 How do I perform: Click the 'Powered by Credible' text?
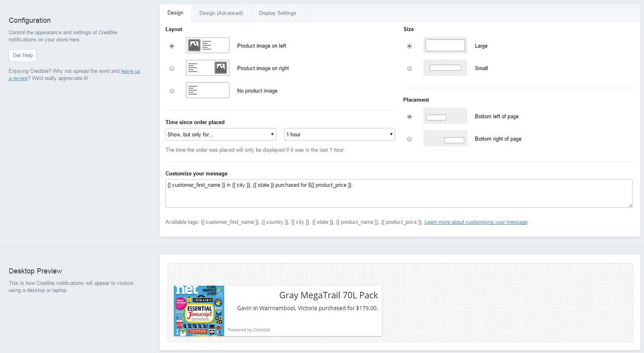pyautogui.click(x=249, y=330)
